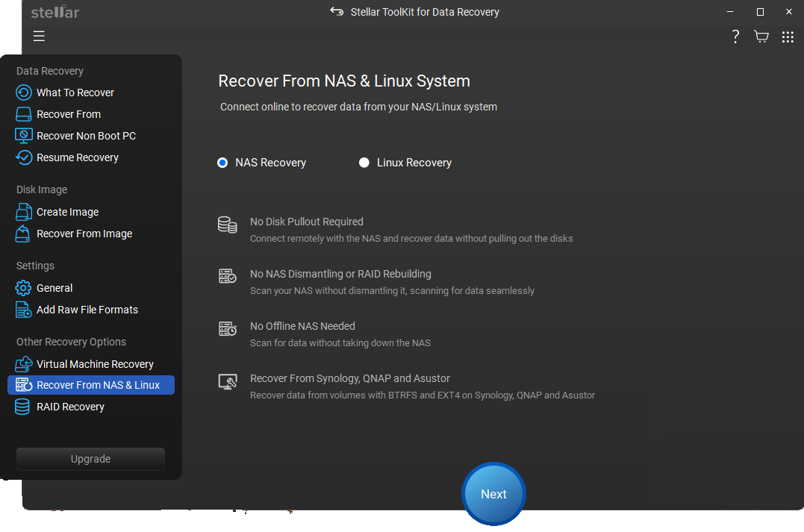Open the Create Image tool
The height and width of the screenshot is (532, 804).
[68, 212]
